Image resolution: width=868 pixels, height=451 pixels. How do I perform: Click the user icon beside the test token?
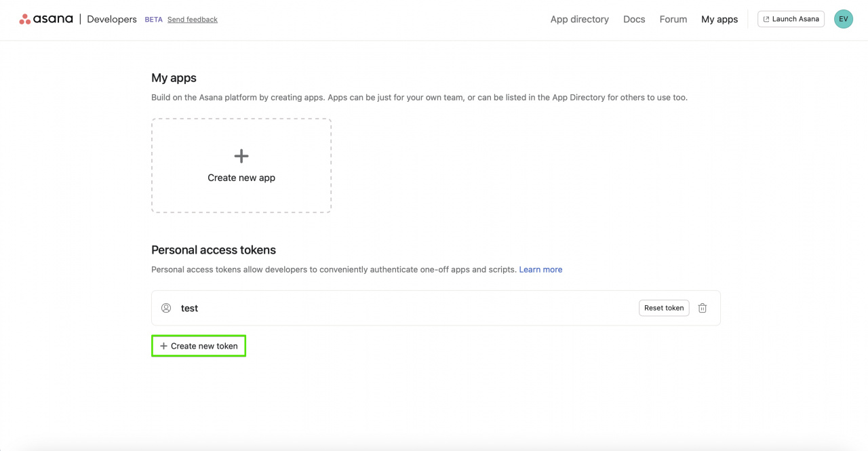166,308
